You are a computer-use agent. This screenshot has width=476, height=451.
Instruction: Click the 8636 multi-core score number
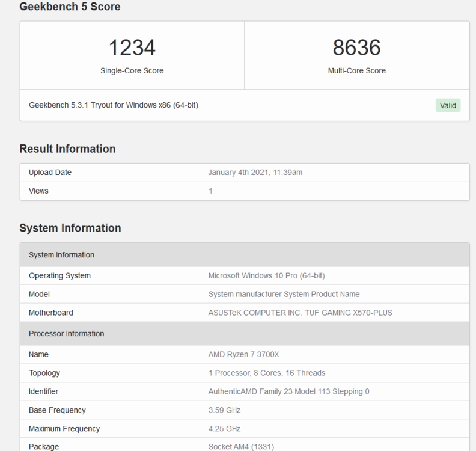click(x=356, y=48)
